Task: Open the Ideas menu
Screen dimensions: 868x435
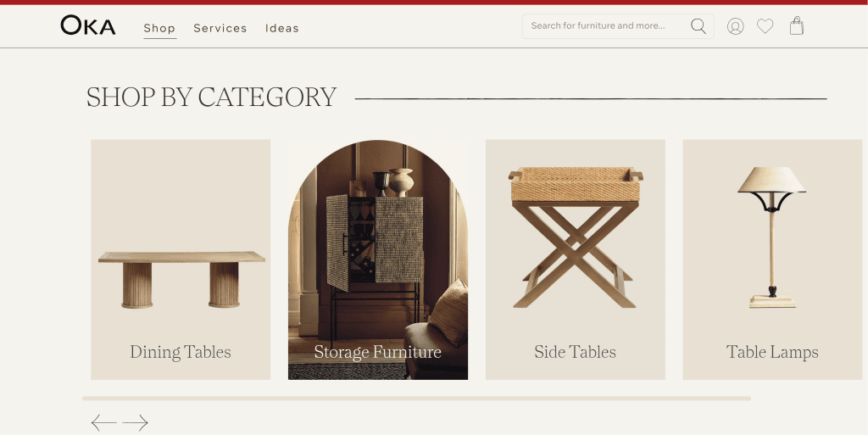Action: coord(282,28)
